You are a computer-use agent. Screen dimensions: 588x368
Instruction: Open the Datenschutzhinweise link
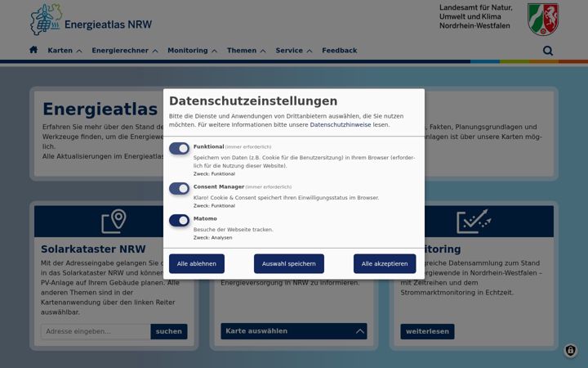click(x=340, y=124)
